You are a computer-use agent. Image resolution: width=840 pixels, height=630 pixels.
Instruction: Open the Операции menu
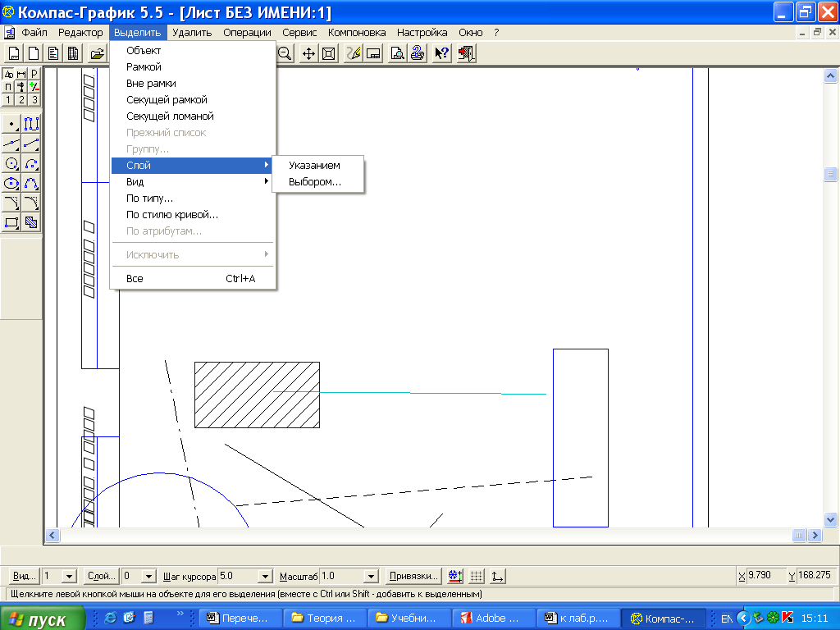tap(247, 33)
